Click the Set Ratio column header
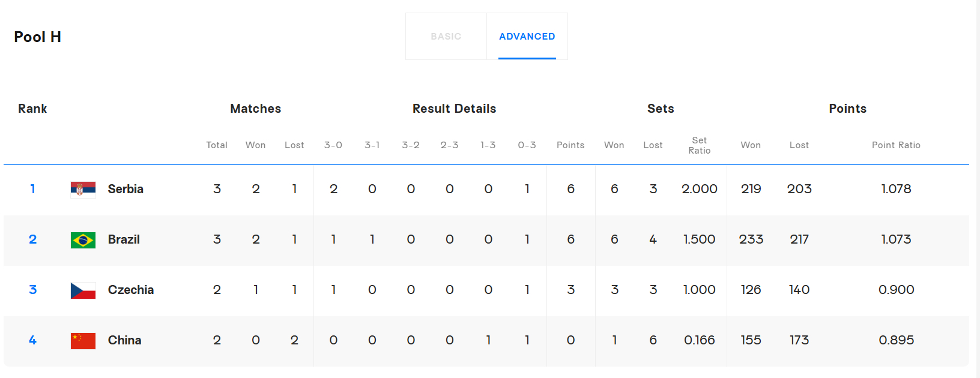Screen dimensions: 980x378 click(x=700, y=145)
